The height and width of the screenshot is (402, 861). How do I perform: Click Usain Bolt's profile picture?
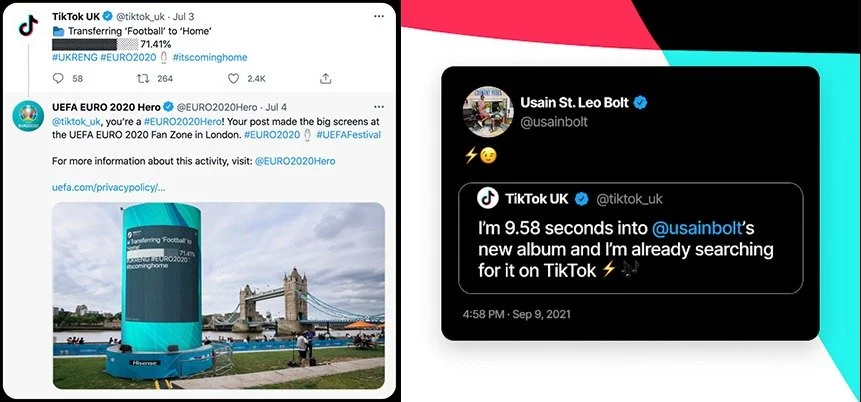(x=485, y=111)
